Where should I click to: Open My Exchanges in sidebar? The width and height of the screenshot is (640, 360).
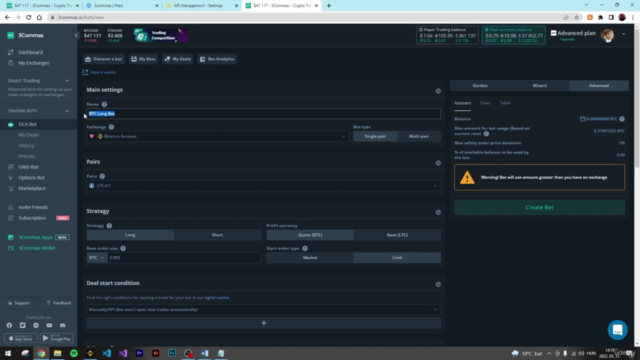pos(33,63)
